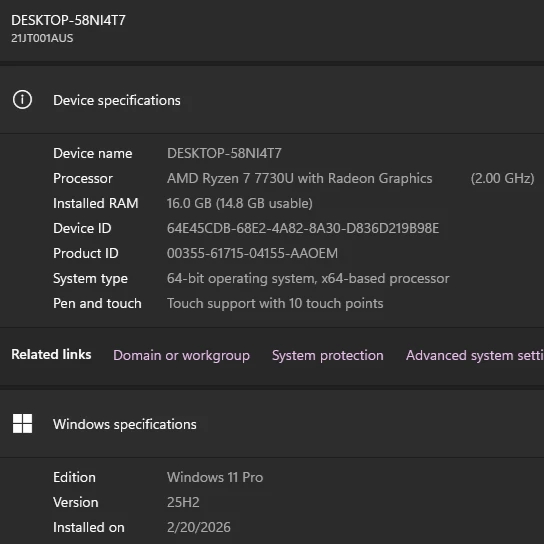Select install date 2/20/2026
Viewport: 544px width, 544px height.
pyautogui.click(x=199, y=527)
